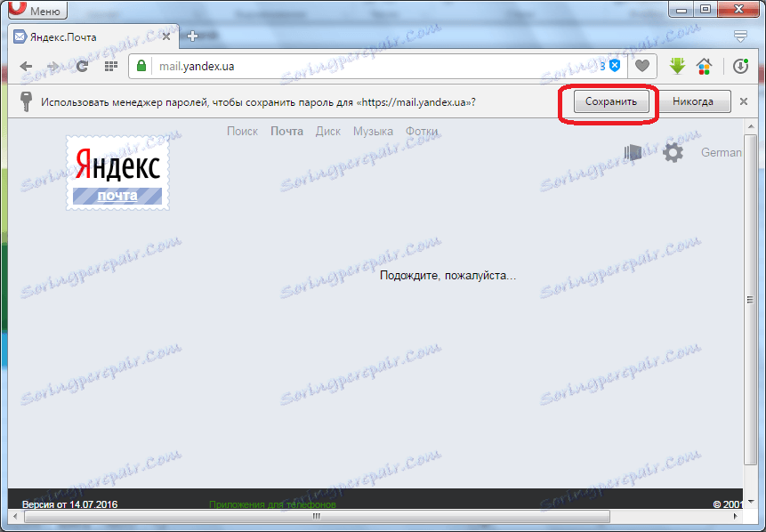Image resolution: width=766 pixels, height=532 pixels.
Task: Open the Почта link
Action: click(x=286, y=132)
